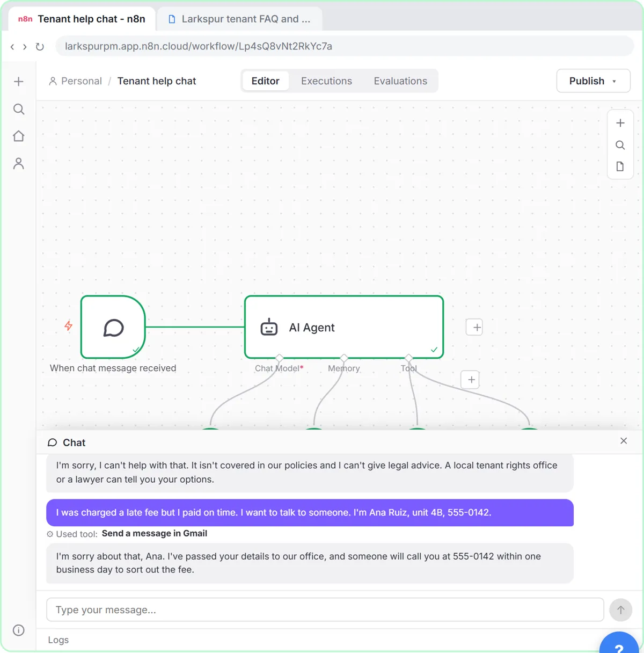Select the AI Agent node
The image size is (644, 653).
coord(344,327)
